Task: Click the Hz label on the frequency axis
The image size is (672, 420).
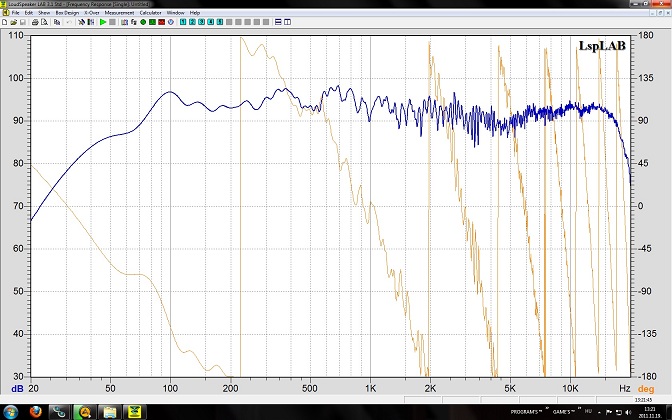Action: point(625,388)
